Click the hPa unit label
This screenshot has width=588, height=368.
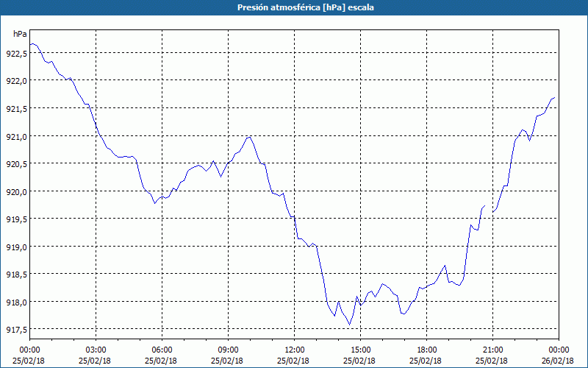click(x=20, y=34)
